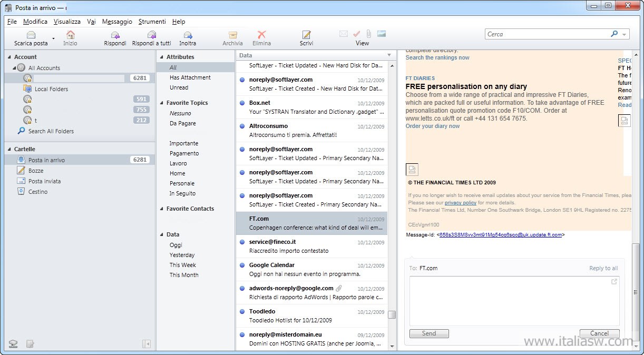Viewport: 644px width, 355px height.
Task: Click the attachment paperclip on adwords message
Action: point(339,288)
